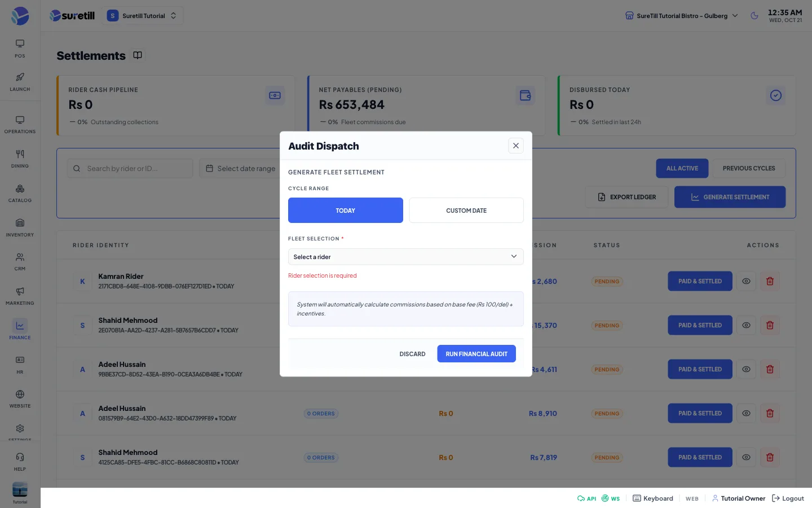The image size is (812, 508).
Task: View Shahid Mehmood Rs 15,370 details eye
Action: [x=746, y=325]
